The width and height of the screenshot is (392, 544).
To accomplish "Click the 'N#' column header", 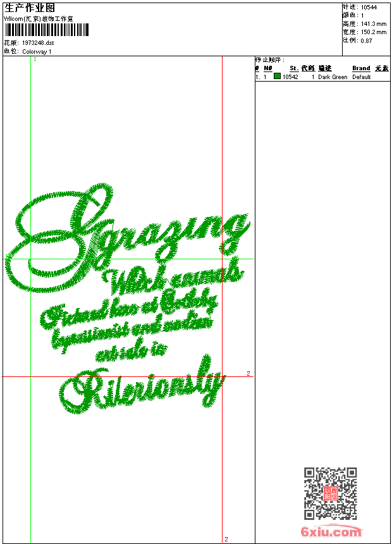I will click(x=268, y=68).
